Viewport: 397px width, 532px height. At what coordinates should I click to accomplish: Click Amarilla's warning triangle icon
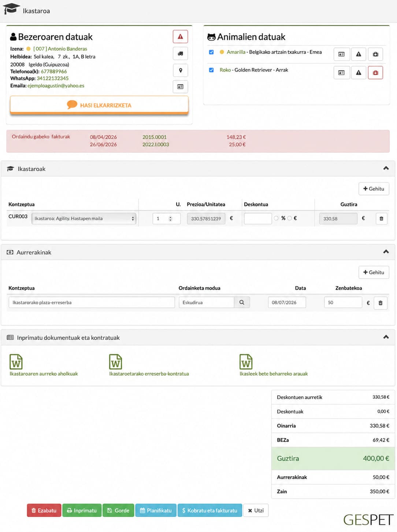tap(359, 54)
